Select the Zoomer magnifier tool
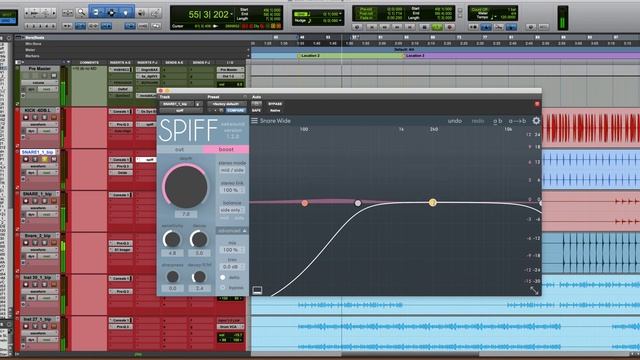 [81, 13]
